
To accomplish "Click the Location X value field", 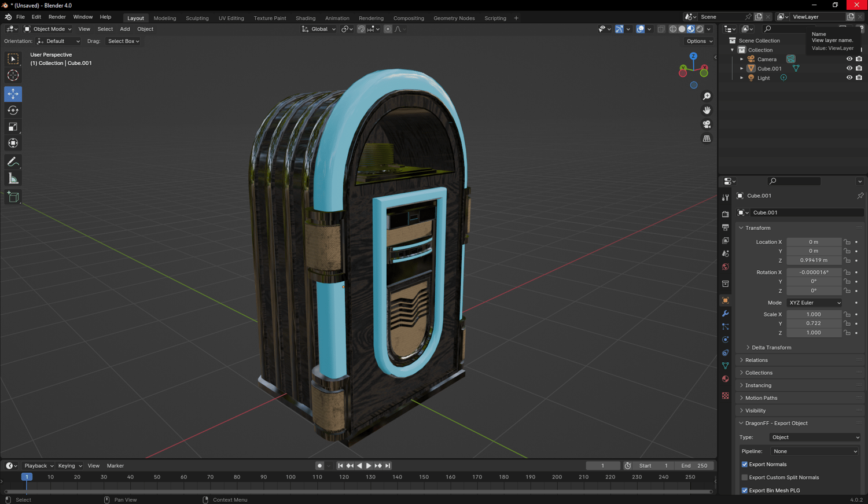I will [x=813, y=242].
